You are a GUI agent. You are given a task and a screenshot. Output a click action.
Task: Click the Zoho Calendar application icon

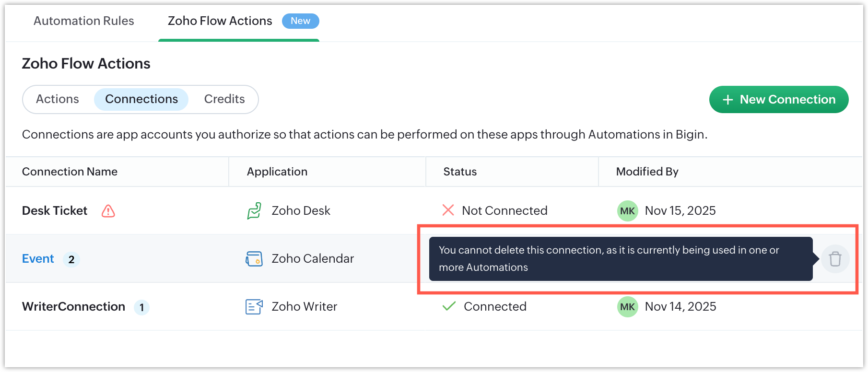pos(254,259)
